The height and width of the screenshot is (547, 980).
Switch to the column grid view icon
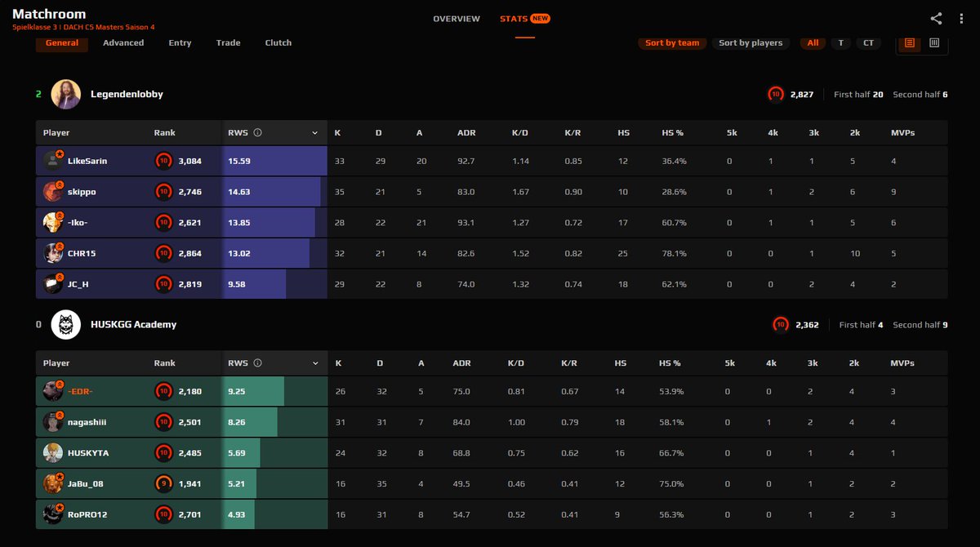pos(934,42)
